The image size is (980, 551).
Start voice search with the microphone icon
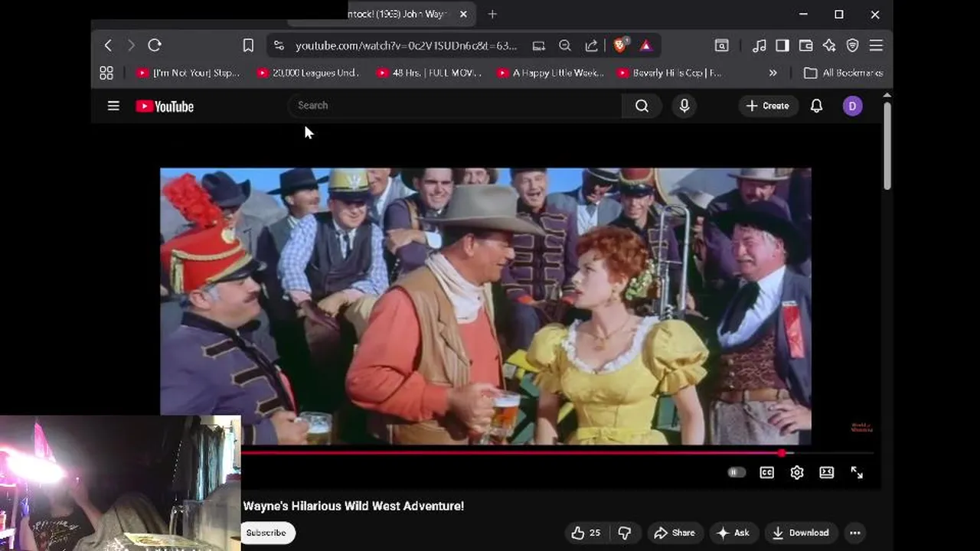tap(684, 106)
